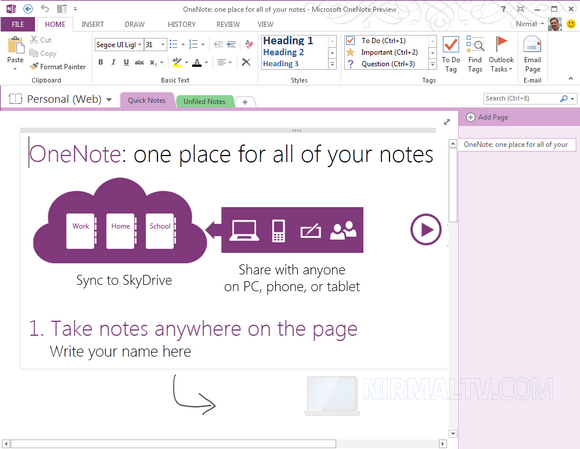This screenshot has width=580, height=449.
Task: Expand page to full view
Action: 447,122
